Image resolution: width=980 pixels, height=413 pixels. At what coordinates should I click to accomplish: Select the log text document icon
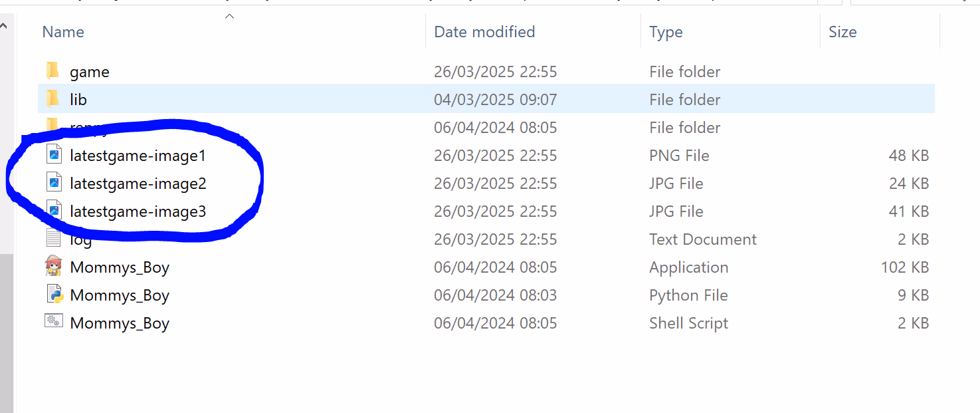(54, 239)
